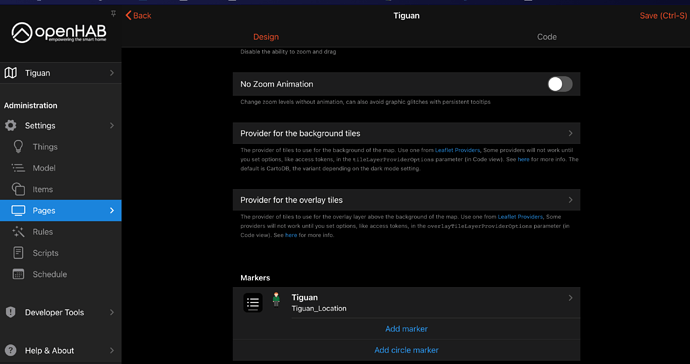The image size is (690, 364).
Task: Click the Markers section heading
Action: pos(255,278)
